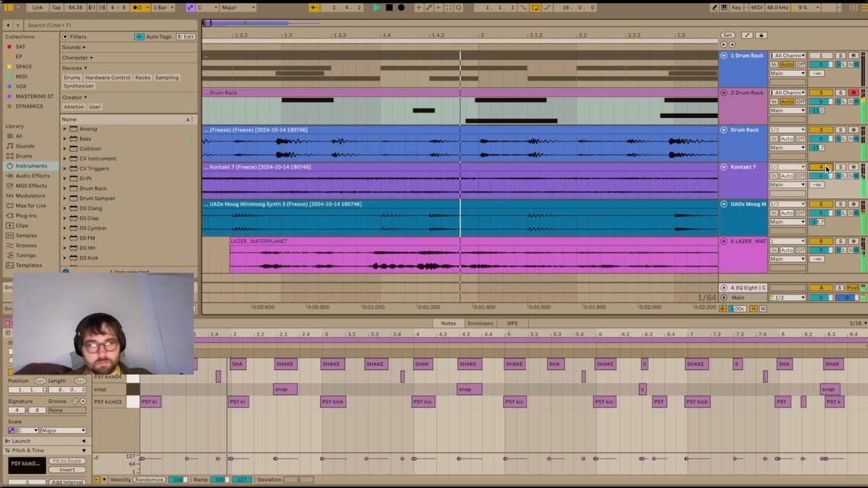Go back in browser history arrow
This screenshot has width=868, height=488.
pyautogui.click(x=8, y=25)
